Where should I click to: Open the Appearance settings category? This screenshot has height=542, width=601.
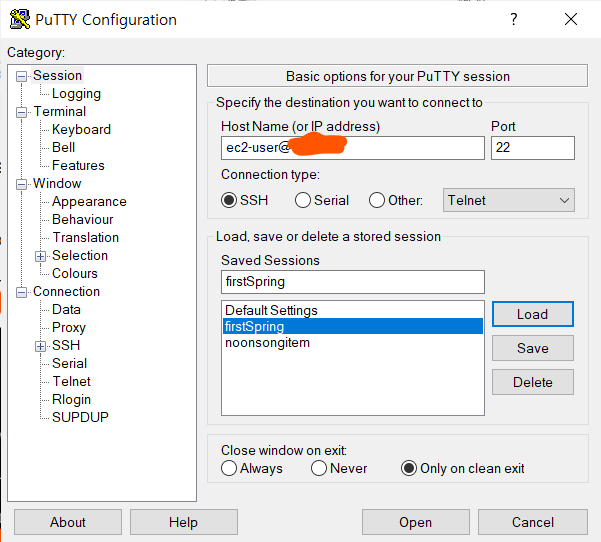point(89,202)
